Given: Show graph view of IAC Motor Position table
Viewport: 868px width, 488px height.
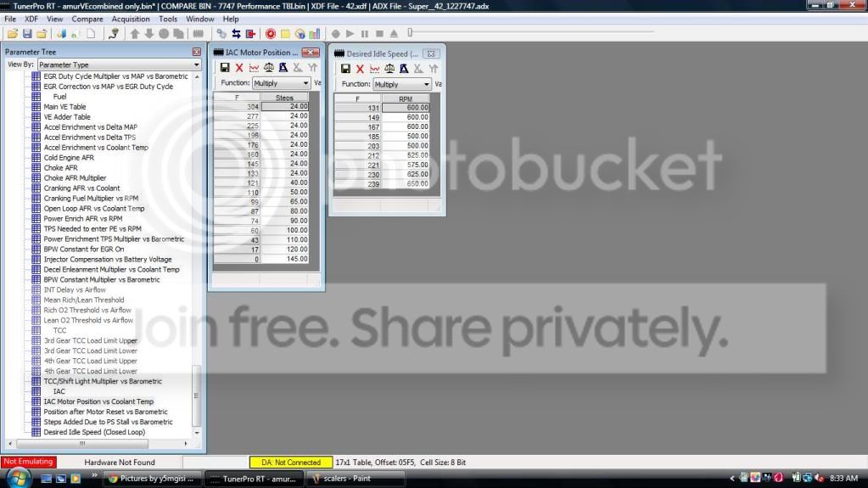Looking at the screenshot, I should (x=254, y=68).
